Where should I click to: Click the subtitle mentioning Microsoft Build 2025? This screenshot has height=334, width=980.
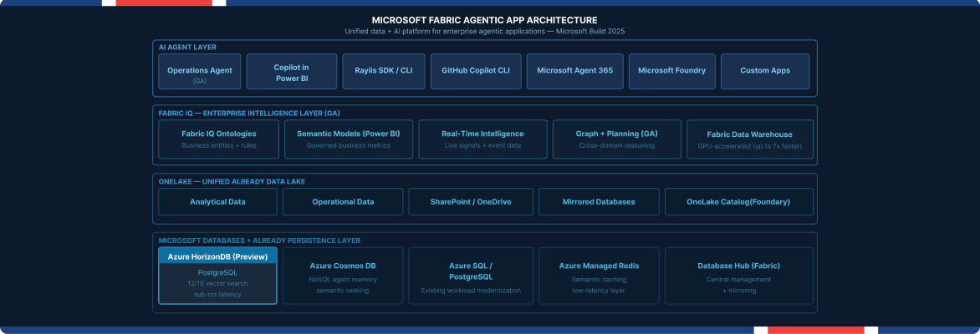coord(484,31)
